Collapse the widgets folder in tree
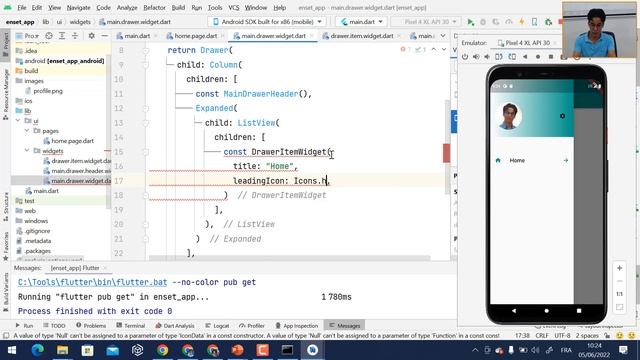 click(27, 151)
